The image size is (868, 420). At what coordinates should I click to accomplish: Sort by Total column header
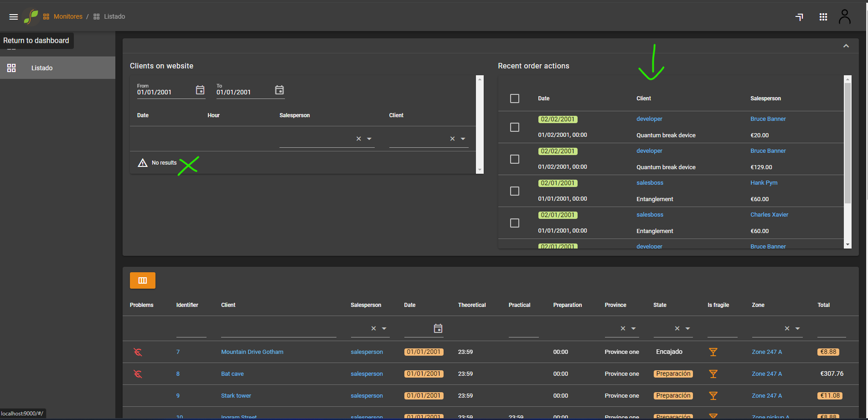(x=824, y=305)
